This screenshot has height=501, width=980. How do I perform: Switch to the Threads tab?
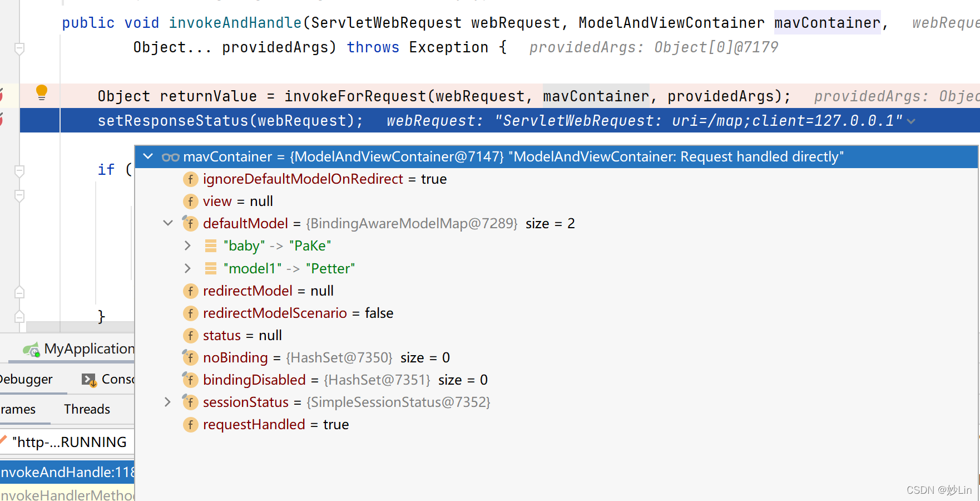(86, 409)
